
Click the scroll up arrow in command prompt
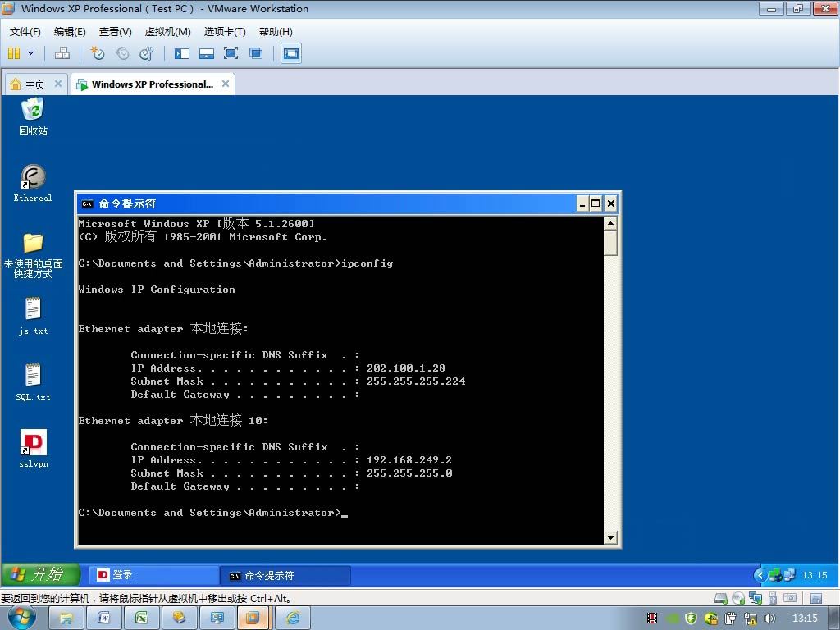point(610,223)
